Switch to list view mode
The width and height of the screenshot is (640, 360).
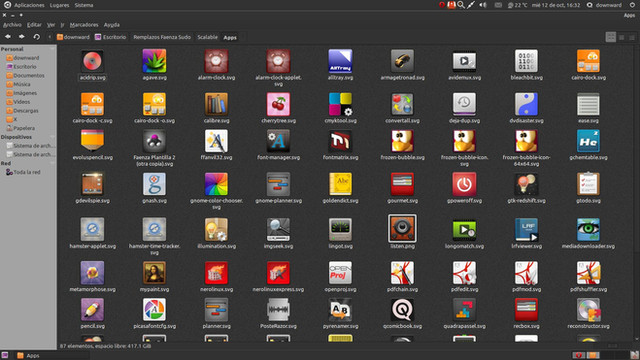[622, 38]
